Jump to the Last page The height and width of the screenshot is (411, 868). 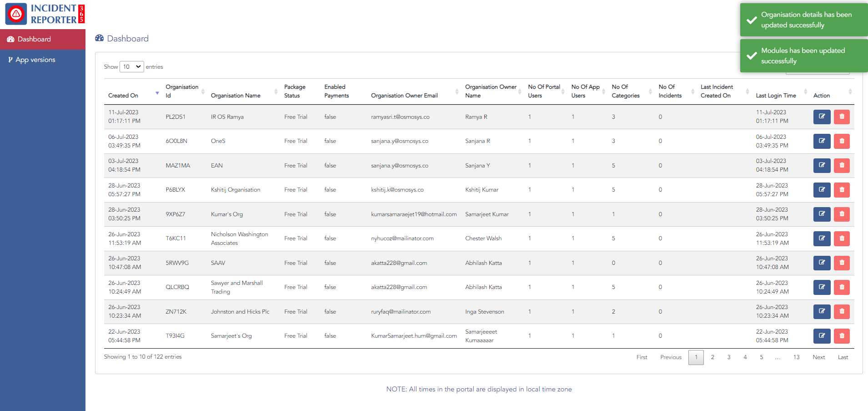[843, 357]
